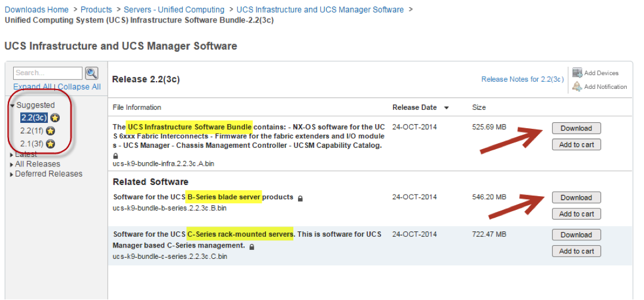The image size is (644, 300).
Task: Expand the Latest tree node
Action: click(x=11, y=155)
